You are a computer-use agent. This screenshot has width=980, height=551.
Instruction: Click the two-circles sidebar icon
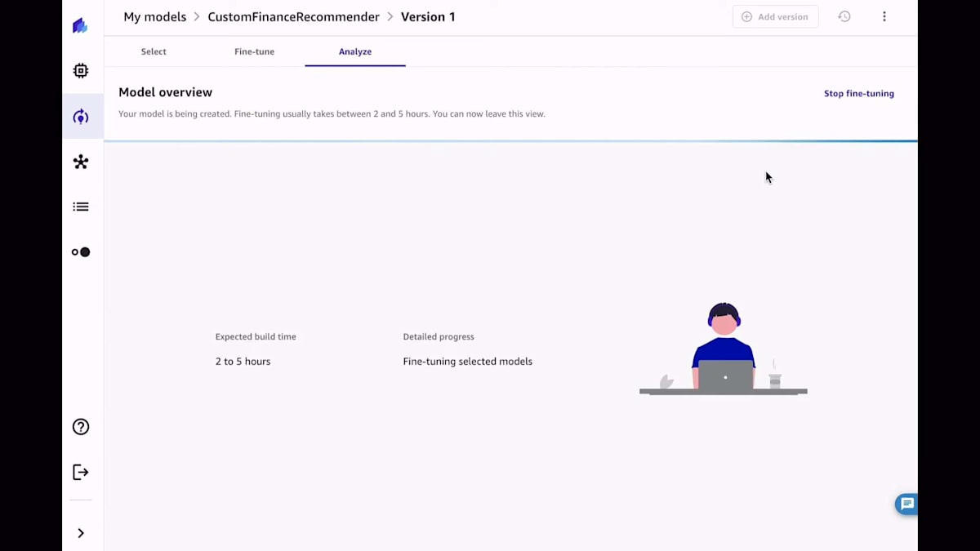point(81,252)
